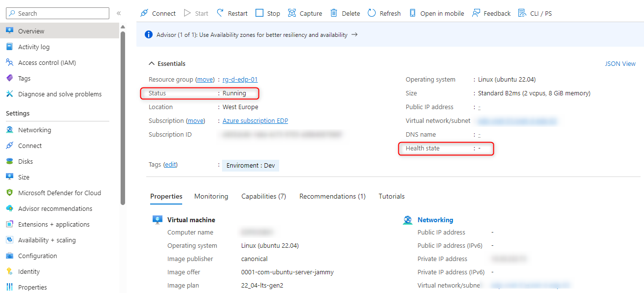This screenshot has width=644, height=293.
Task: Collapse the Essentials section chevron
Action: click(x=152, y=63)
